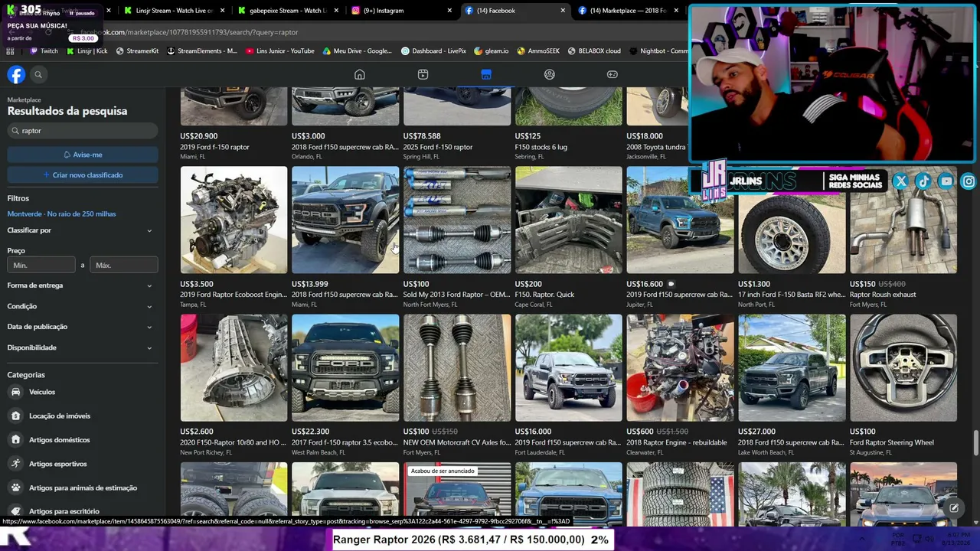Click the page vertical scrollbar thumb
Viewport: 980px width, 551px height.
coord(975,442)
